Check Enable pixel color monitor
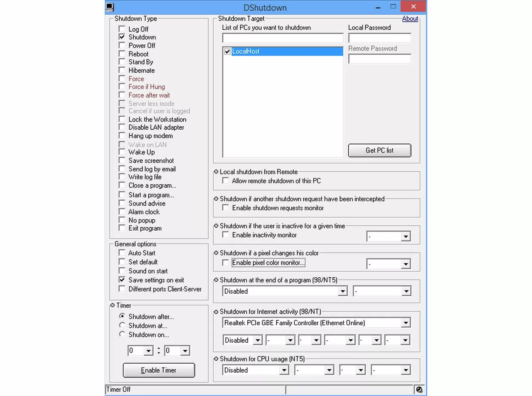 coord(225,263)
